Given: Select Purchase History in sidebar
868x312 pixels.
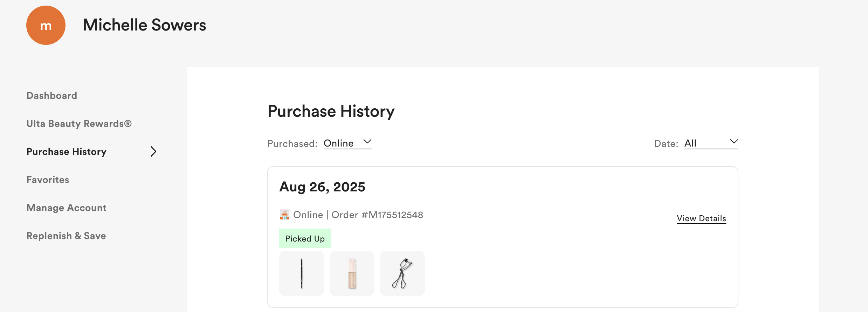Looking at the screenshot, I should click(x=67, y=152).
